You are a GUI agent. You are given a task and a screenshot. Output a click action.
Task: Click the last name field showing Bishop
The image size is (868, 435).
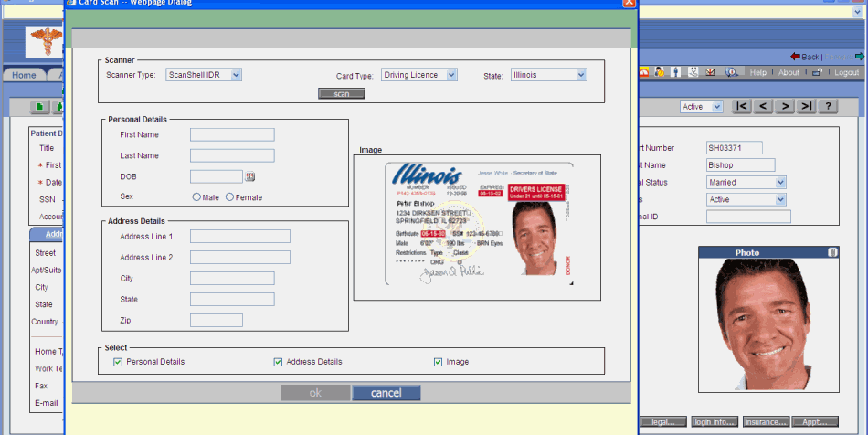(x=741, y=164)
